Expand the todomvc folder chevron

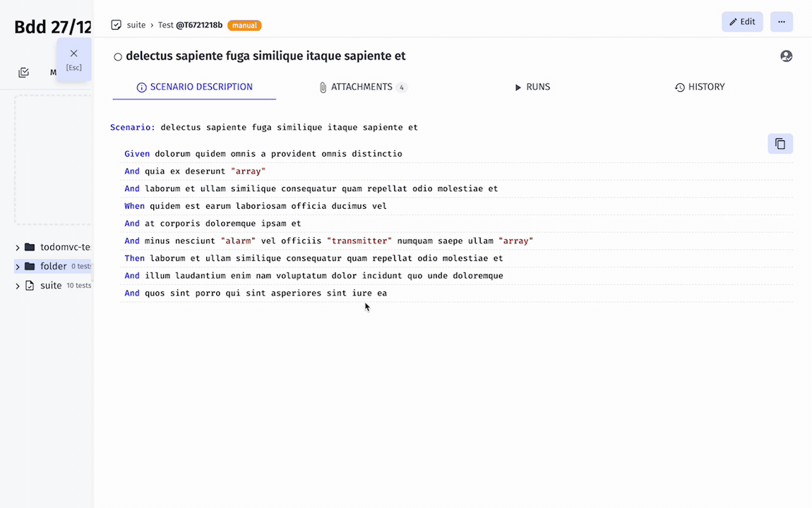pos(18,248)
